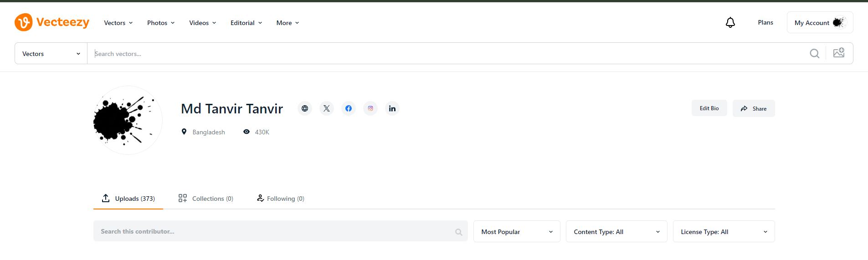The height and width of the screenshot is (260, 868).
Task: Expand the Photos menu
Action: click(x=161, y=23)
